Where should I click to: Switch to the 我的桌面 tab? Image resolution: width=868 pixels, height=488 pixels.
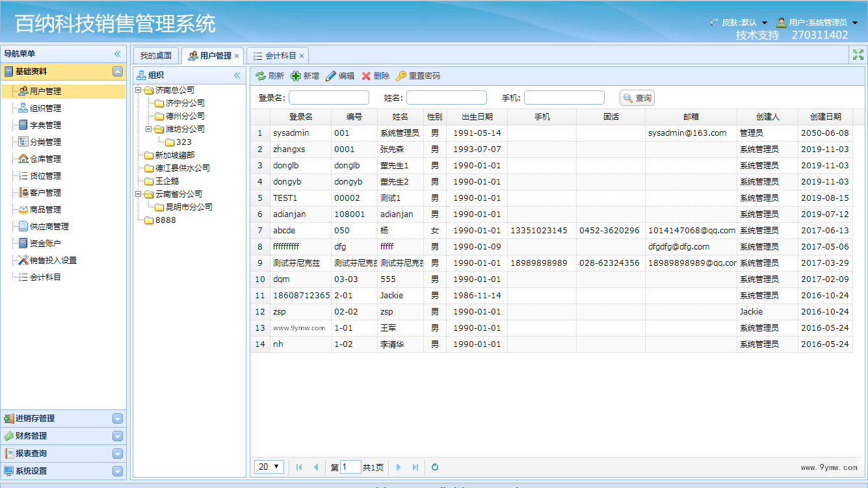[x=156, y=56]
